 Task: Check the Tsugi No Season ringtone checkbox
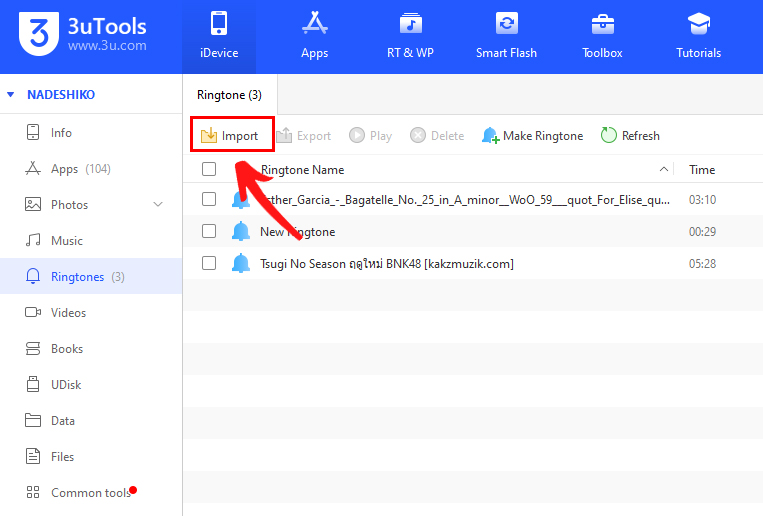coord(209,263)
